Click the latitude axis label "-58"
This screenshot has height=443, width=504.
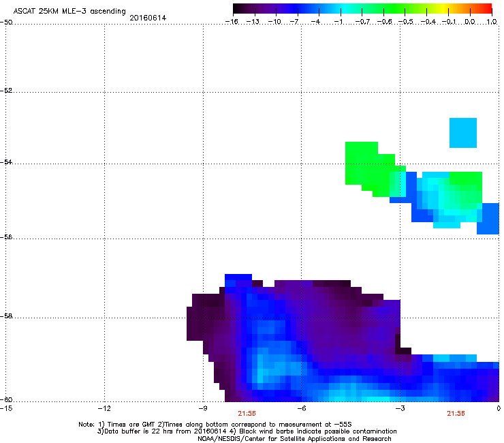coord(6,316)
